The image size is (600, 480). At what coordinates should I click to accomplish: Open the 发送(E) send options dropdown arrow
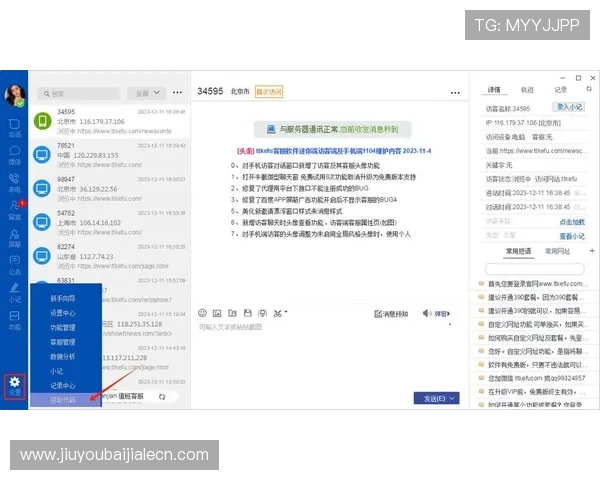453,398
